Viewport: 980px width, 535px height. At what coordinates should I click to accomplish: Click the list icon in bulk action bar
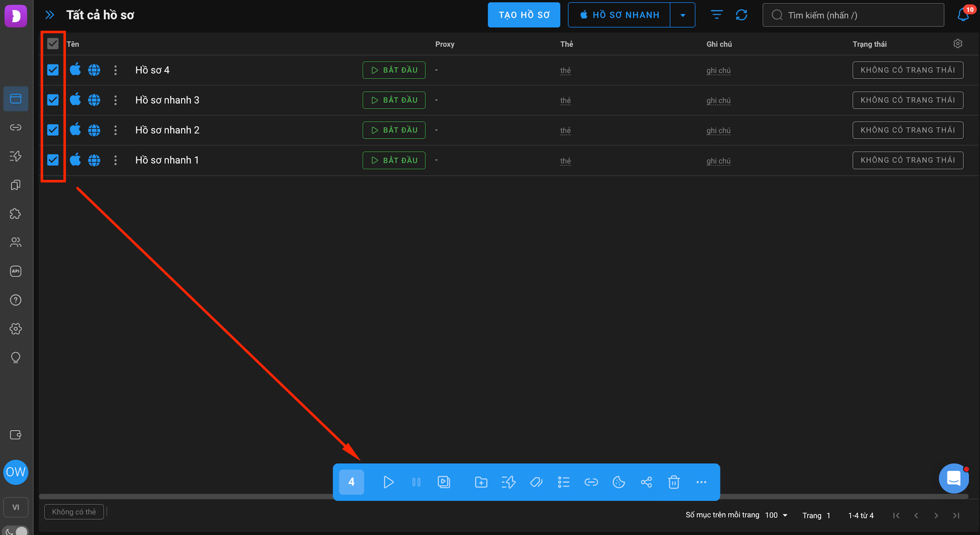(x=563, y=482)
